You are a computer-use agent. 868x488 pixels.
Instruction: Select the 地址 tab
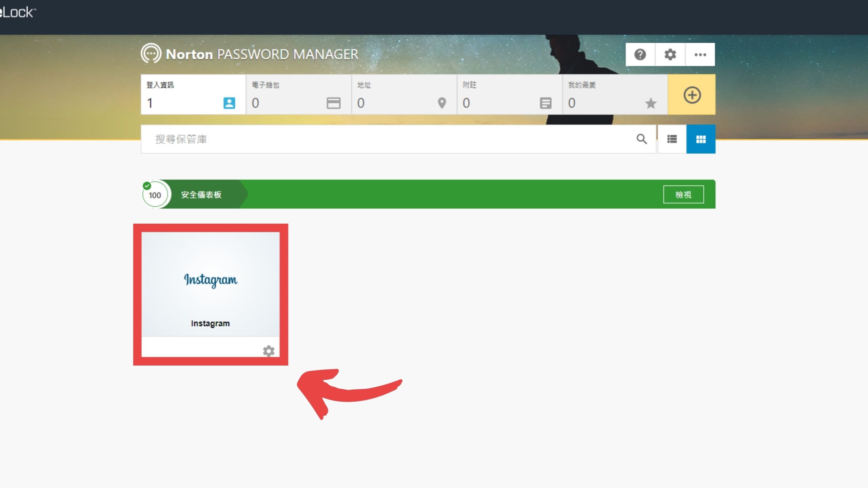[x=404, y=95]
